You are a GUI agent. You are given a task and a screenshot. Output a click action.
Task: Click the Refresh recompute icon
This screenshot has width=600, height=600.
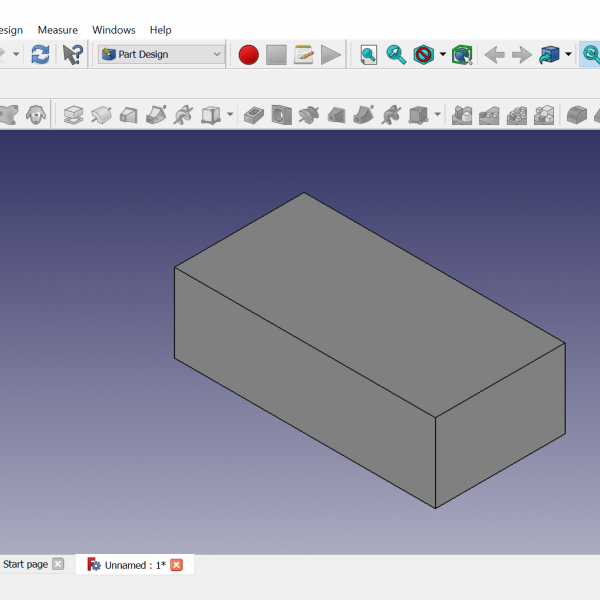pos(40,55)
